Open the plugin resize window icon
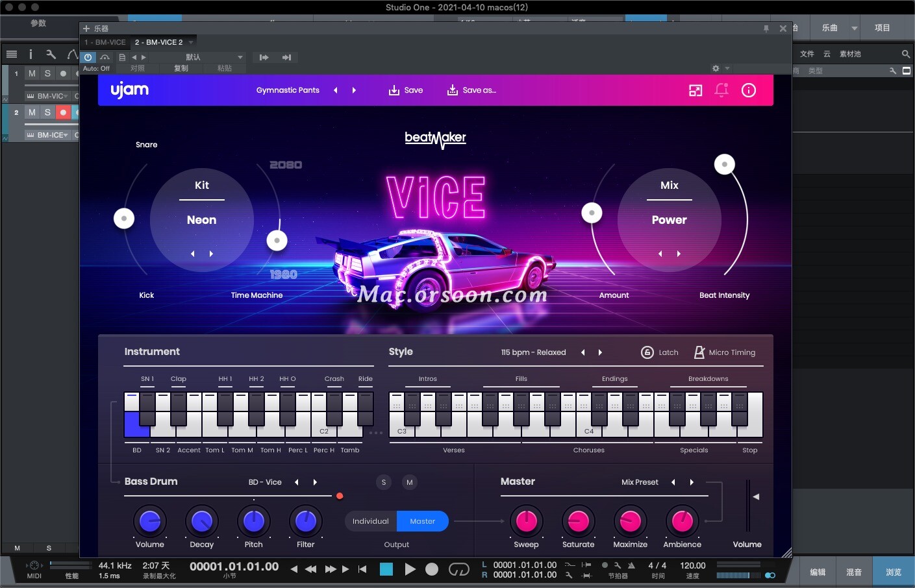This screenshot has width=915, height=588. tap(696, 90)
